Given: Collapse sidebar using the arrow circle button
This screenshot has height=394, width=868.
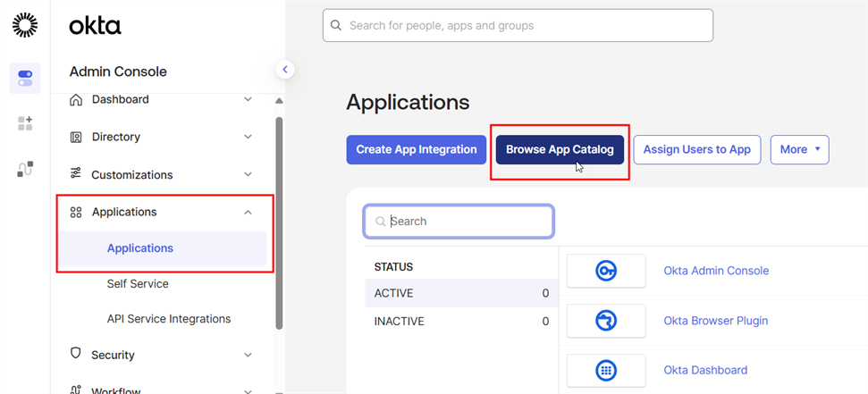Looking at the screenshot, I should point(285,69).
